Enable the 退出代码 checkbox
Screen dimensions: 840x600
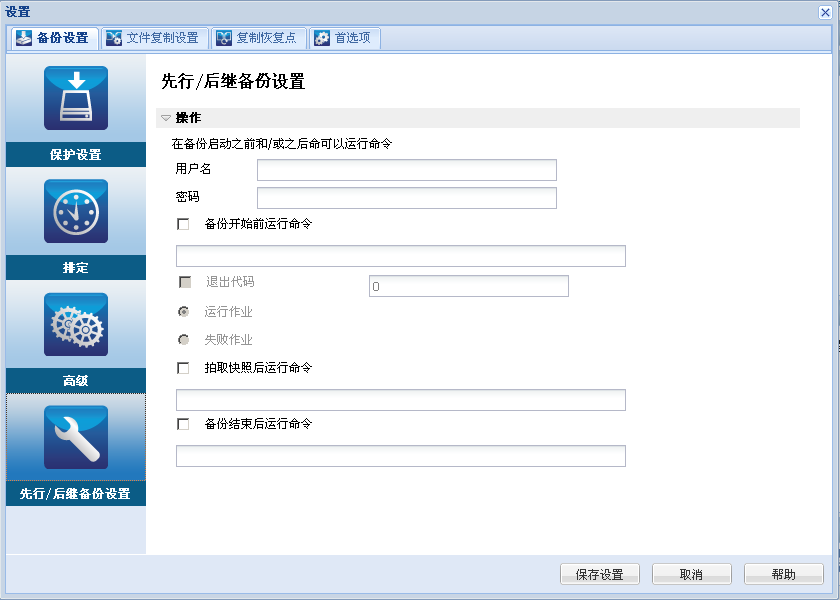click(182, 282)
